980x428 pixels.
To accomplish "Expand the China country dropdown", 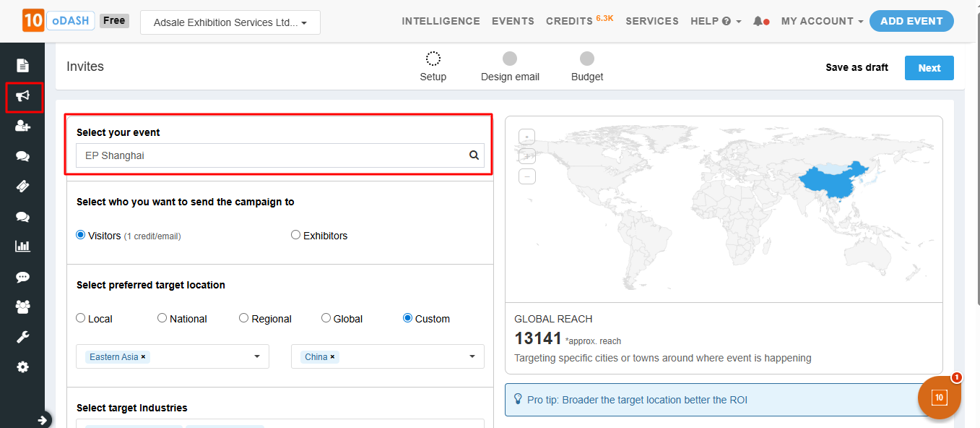I will [x=472, y=356].
